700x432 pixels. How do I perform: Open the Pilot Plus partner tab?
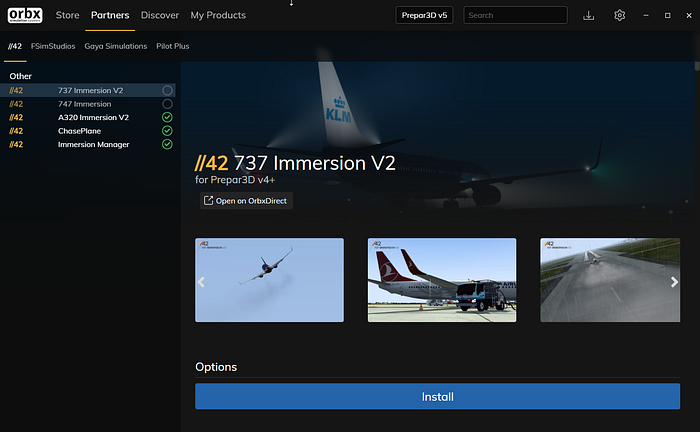pos(173,46)
